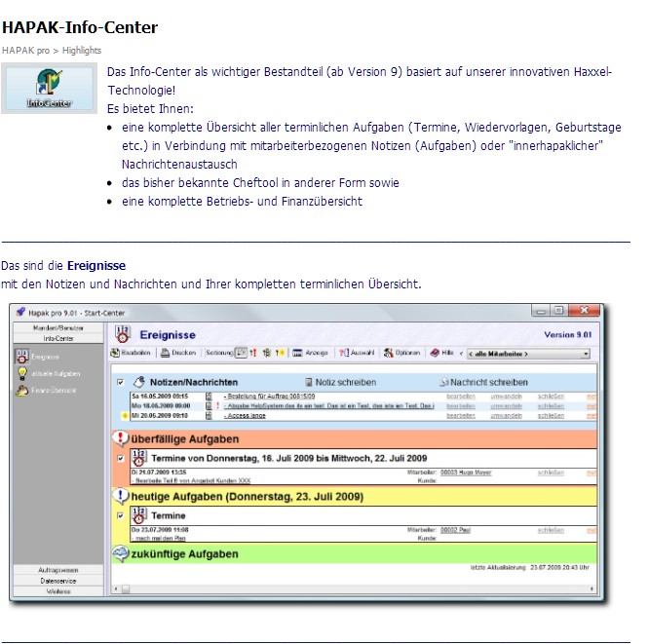Select aktuelle Aufgaben lightbulb icon
Image resolution: width=649 pixels, height=644 pixels.
coord(22,373)
